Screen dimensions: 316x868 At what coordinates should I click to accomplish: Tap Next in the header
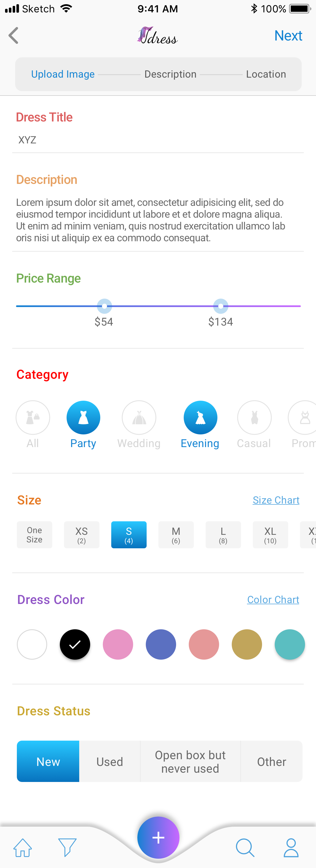pos(288,36)
